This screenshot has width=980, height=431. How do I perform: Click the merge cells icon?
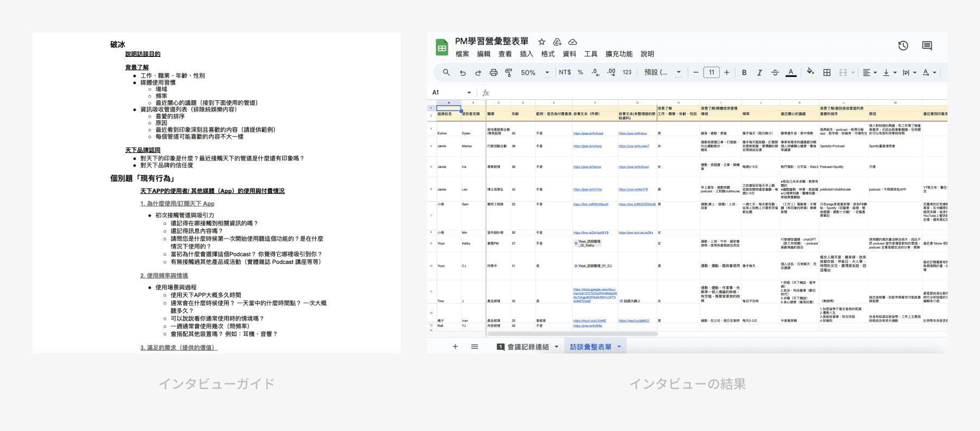pos(843,72)
